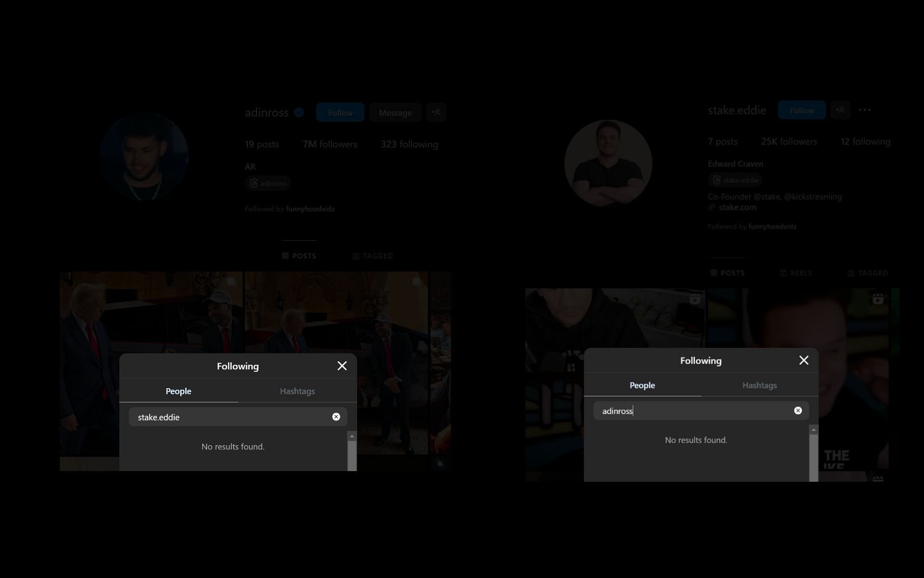Click the options menu icon on stake.eddie profile
Screen dimensions: 924x578
pyautogui.click(x=865, y=109)
